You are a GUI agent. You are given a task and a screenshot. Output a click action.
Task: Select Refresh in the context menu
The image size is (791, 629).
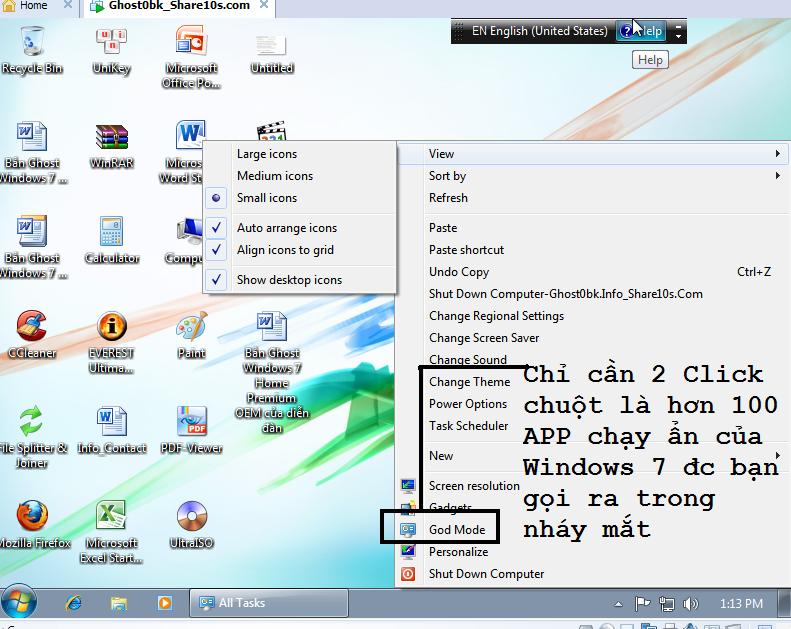pyautogui.click(x=448, y=198)
